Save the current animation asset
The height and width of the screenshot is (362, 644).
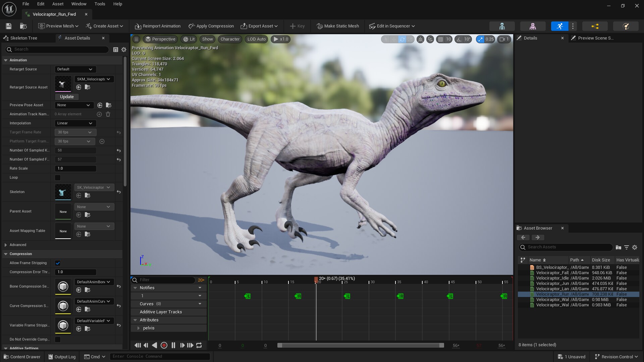tap(8, 26)
